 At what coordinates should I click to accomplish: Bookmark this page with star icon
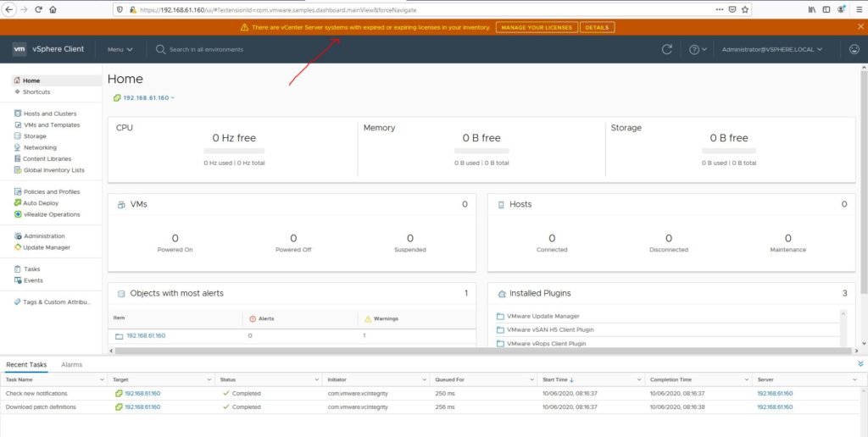(745, 9)
